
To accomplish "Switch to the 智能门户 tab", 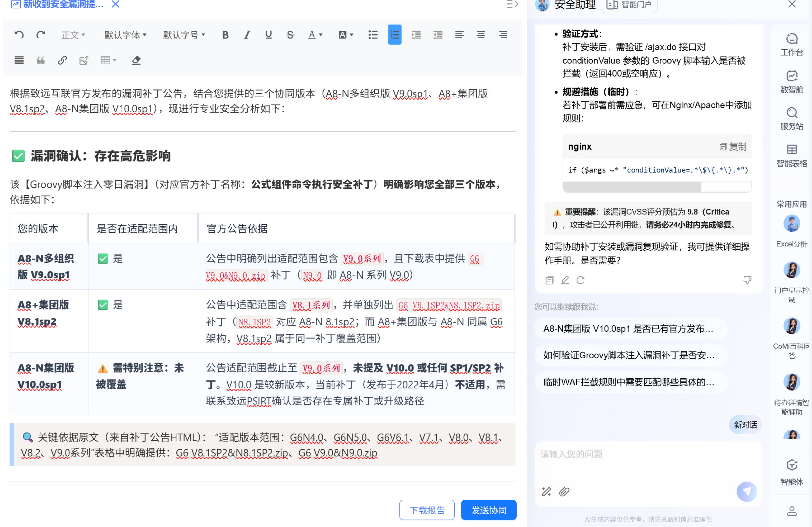I will click(x=629, y=4).
